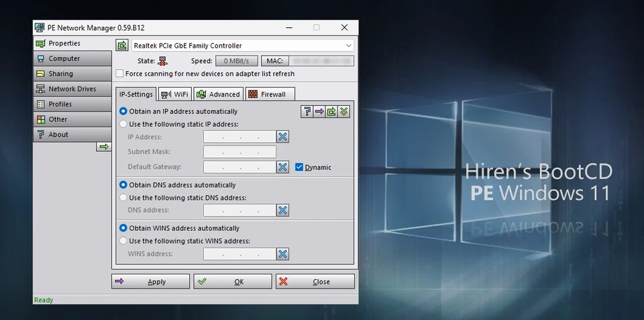
Task: Click the question mark help icon
Action: 307,111
